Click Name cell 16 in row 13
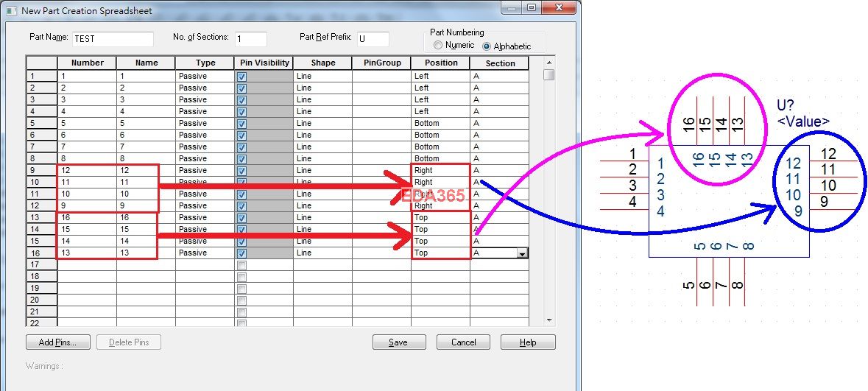 [x=147, y=218]
